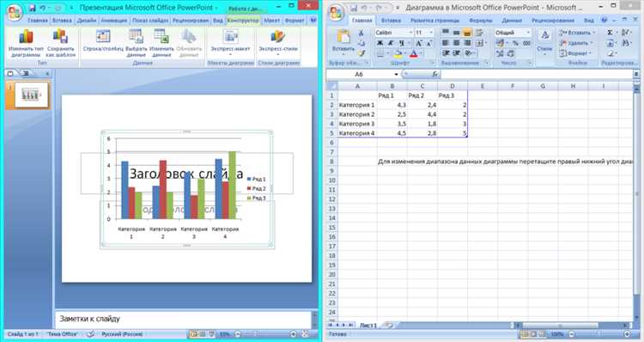Click the AutoSum sigma icon
The height and width of the screenshot is (342, 644).
pos(610,33)
